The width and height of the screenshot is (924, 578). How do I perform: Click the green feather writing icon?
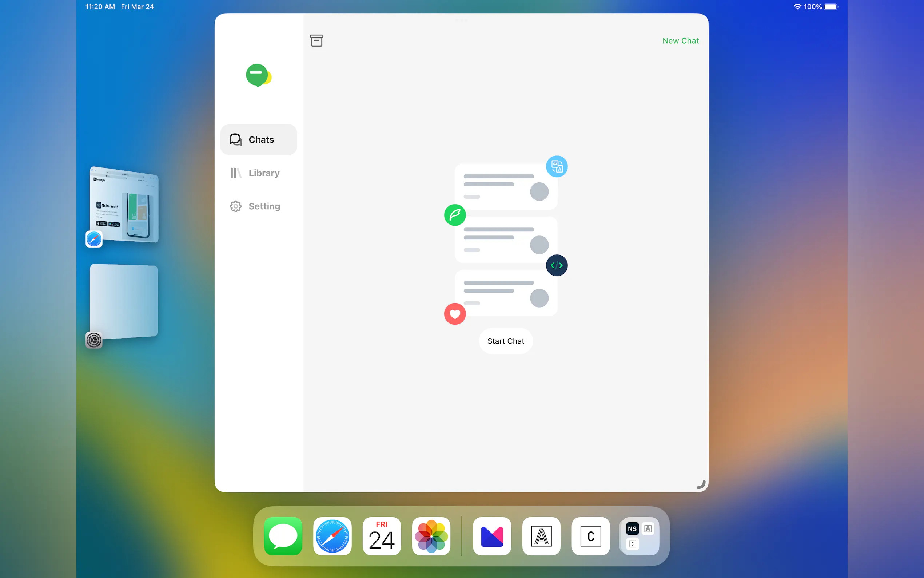click(455, 215)
